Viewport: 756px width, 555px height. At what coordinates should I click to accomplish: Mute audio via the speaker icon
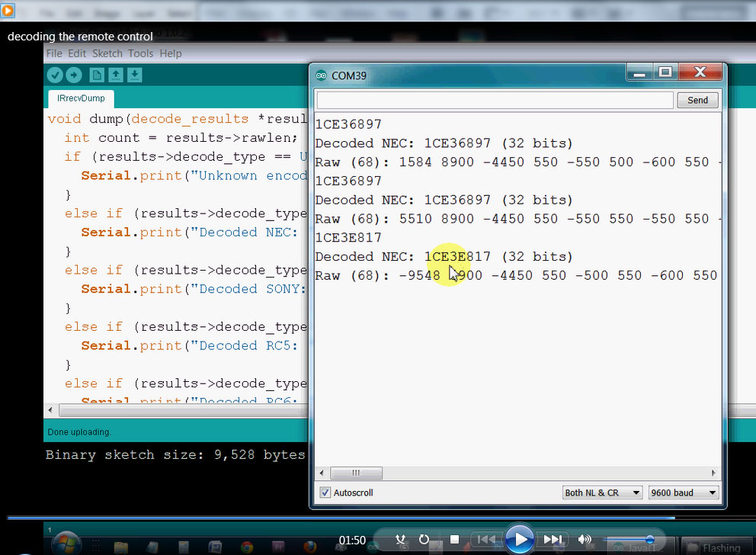(x=585, y=539)
